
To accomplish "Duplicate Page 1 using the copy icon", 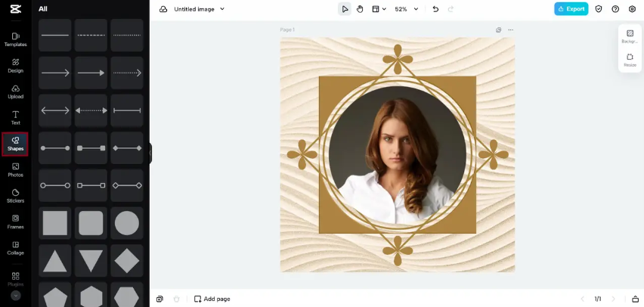I will 498,29.
